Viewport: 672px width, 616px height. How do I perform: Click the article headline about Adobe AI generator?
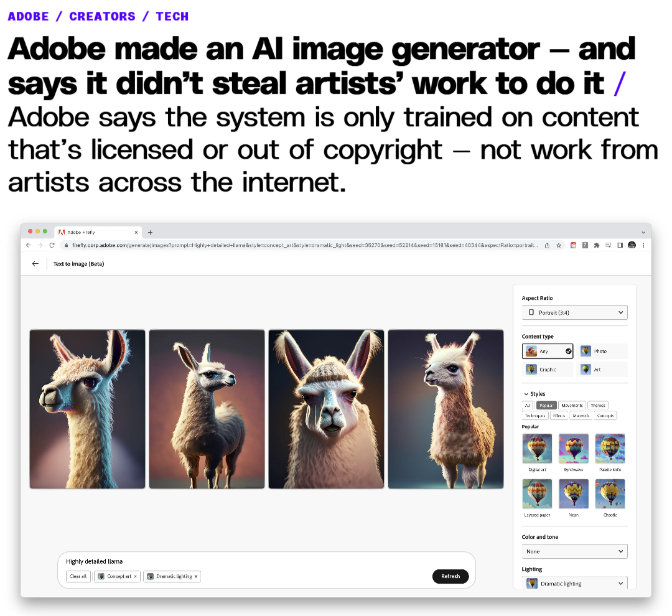pyautogui.click(x=322, y=66)
